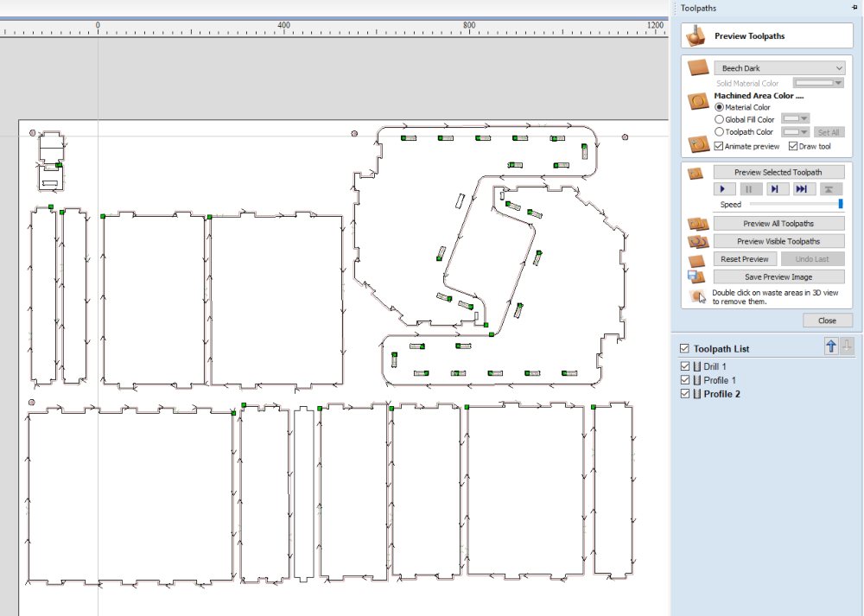The image size is (864, 616).
Task: Click Preview Selected Toolpath button
Action: pyautogui.click(x=778, y=173)
